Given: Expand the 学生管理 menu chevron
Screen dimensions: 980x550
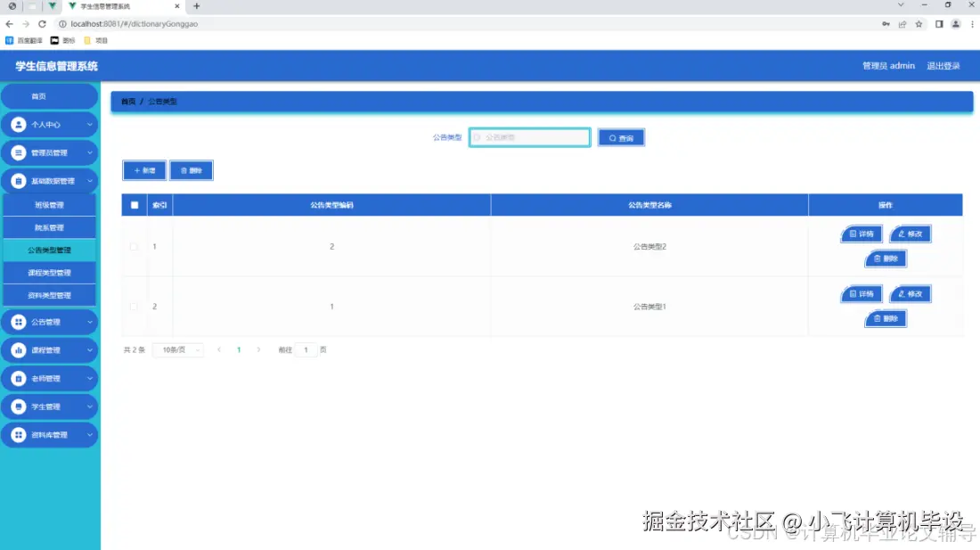Looking at the screenshot, I should pos(89,406).
